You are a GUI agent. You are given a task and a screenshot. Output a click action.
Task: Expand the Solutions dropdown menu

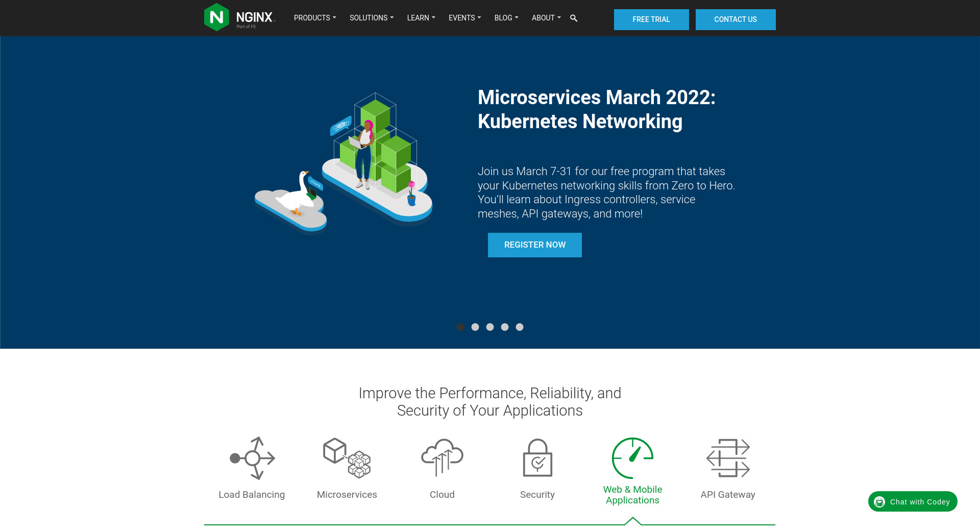[371, 18]
